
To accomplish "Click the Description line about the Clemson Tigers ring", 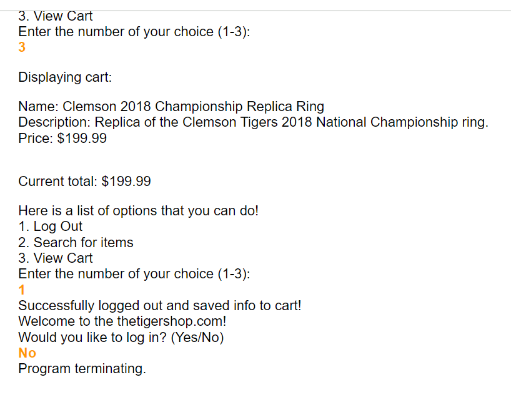I will pos(253,122).
